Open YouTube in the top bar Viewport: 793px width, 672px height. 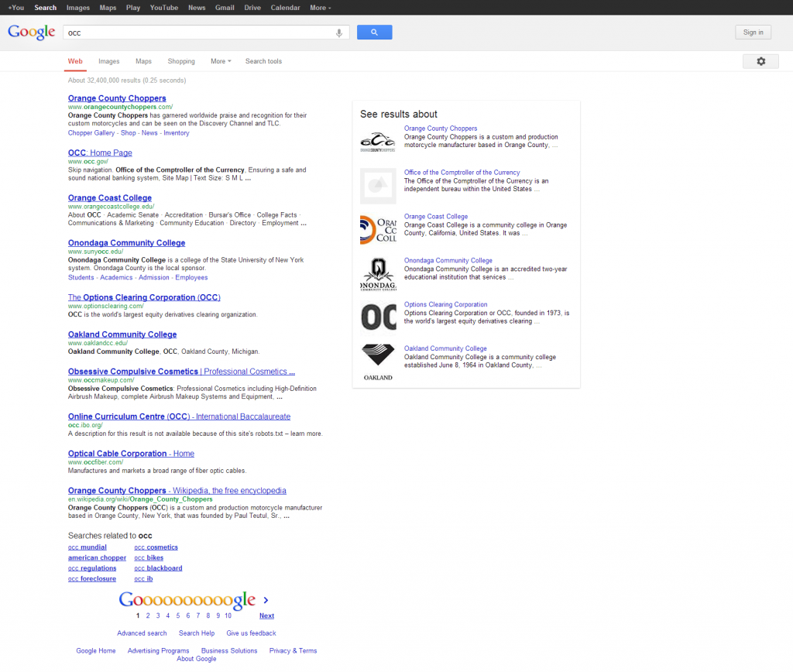[x=164, y=8]
